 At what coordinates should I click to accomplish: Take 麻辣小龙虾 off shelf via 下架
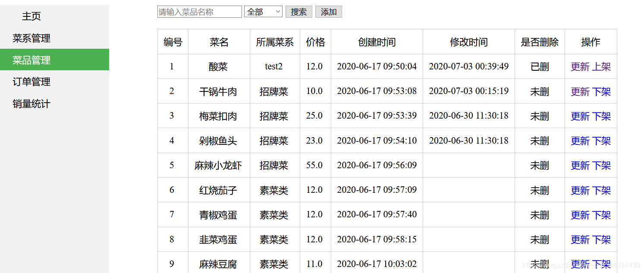tap(601, 165)
